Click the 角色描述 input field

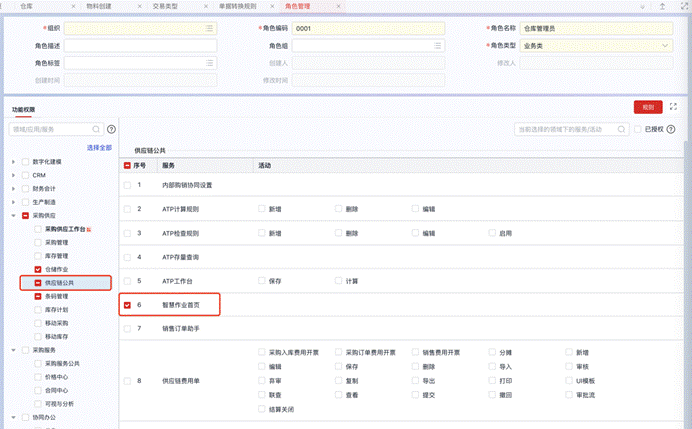pyautogui.click(x=141, y=46)
